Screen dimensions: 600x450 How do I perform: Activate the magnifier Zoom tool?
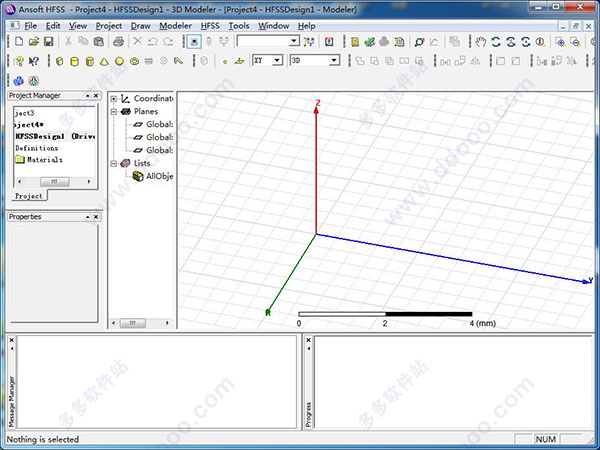(540, 41)
